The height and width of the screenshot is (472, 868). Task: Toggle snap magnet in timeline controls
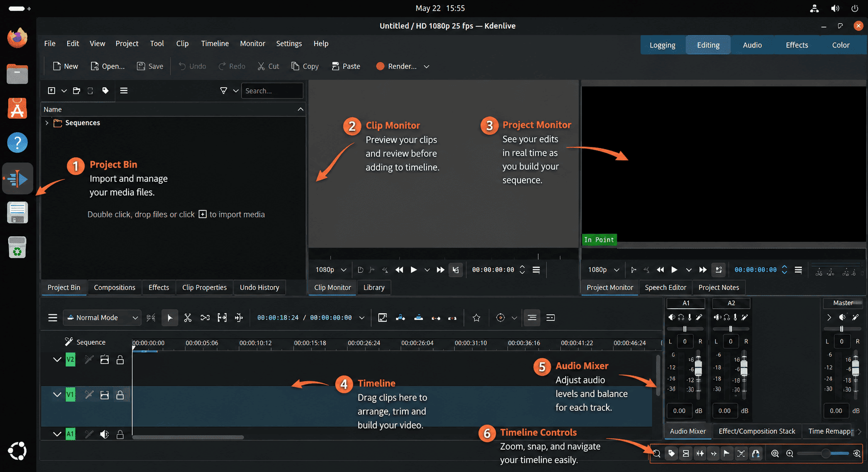(756, 453)
